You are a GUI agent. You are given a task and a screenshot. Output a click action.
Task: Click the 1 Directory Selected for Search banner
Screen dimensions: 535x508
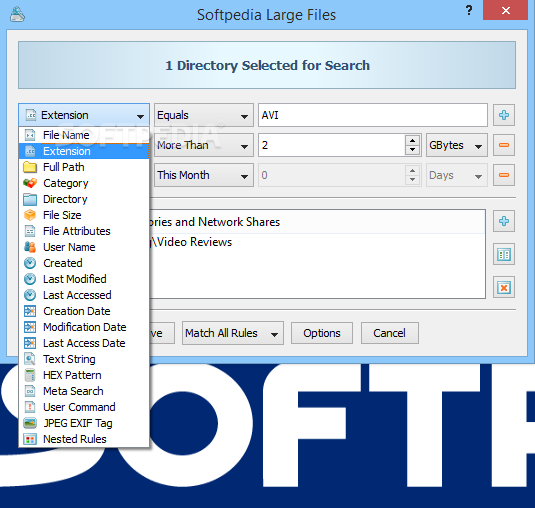(x=267, y=65)
